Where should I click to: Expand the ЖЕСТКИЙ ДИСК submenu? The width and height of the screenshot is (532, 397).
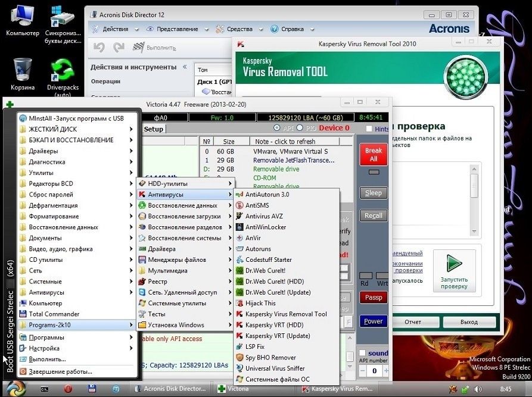(77, 129)
